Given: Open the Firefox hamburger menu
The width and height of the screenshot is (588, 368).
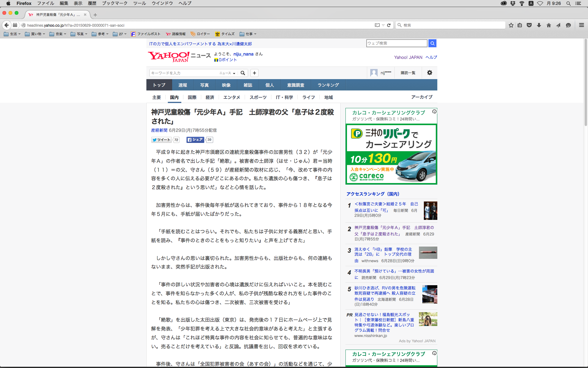Looking at the screenshot, I should tap(581, 25).
